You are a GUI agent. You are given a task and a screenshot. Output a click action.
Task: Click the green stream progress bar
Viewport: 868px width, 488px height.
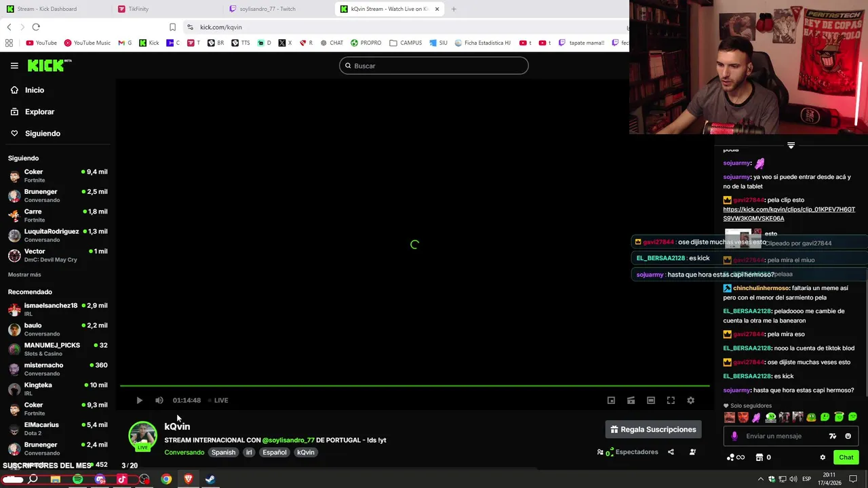tap(414, 386)
